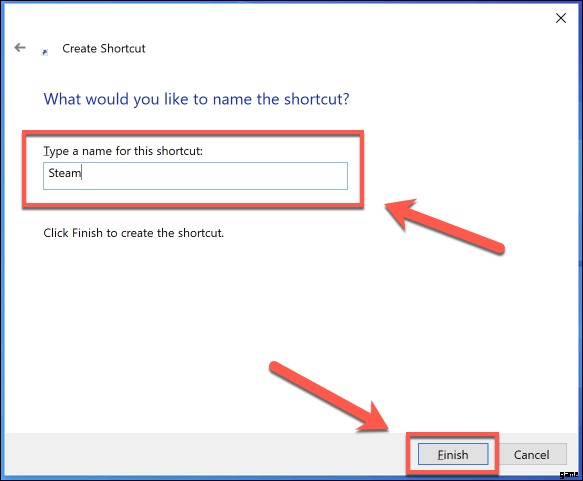Focus the shortcut name text field
The image size is (583, 481).
click(196, 176)
